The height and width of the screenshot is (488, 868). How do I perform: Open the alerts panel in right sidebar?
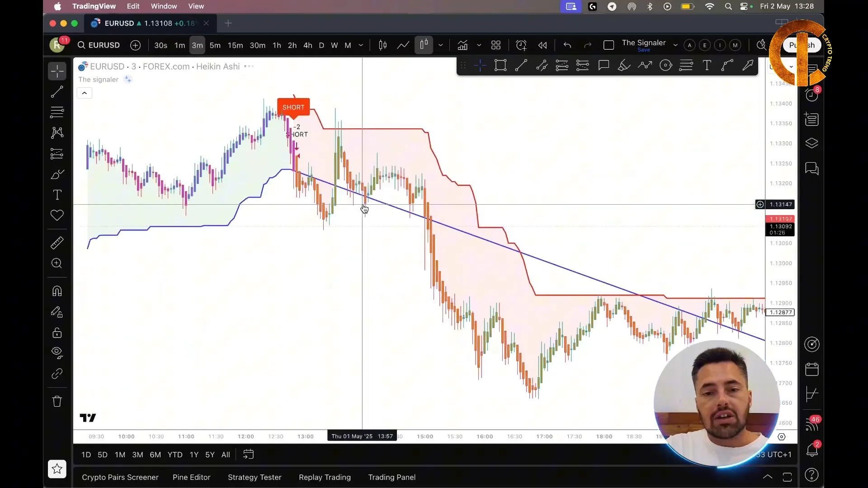812,95
